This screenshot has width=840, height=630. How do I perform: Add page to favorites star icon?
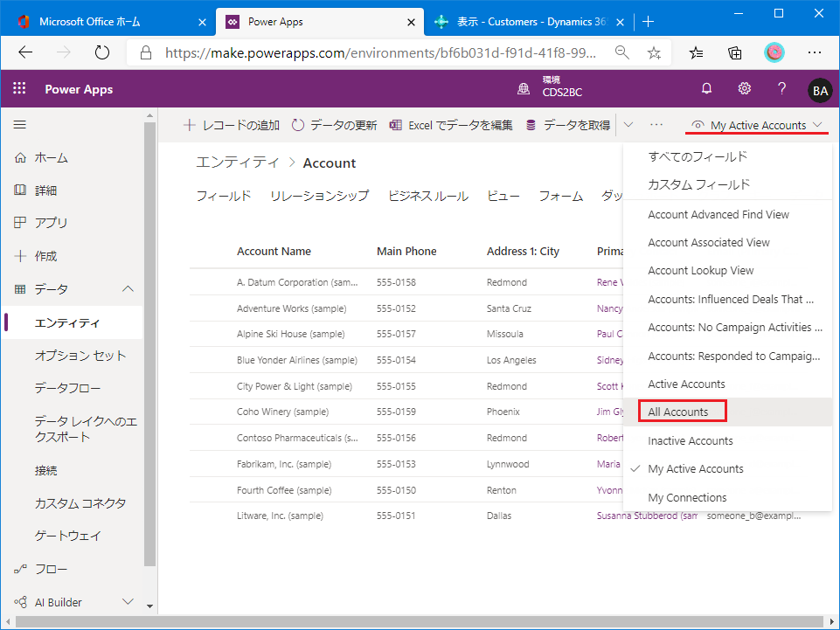pyautogui.click(x=654, y=52)
